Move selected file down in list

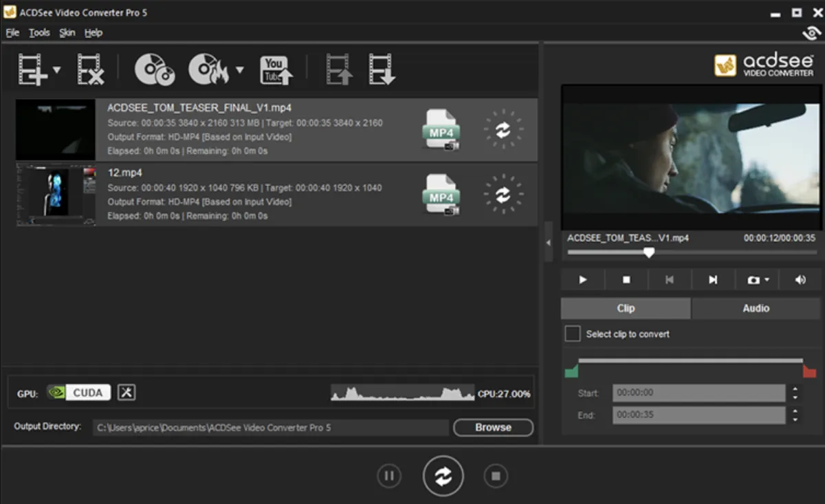coord(382,69)
